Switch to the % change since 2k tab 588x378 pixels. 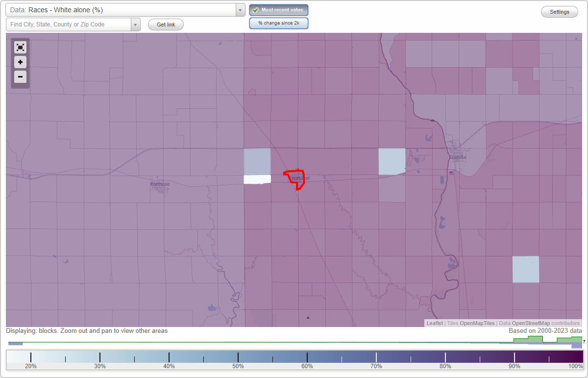tap(279, 23)
